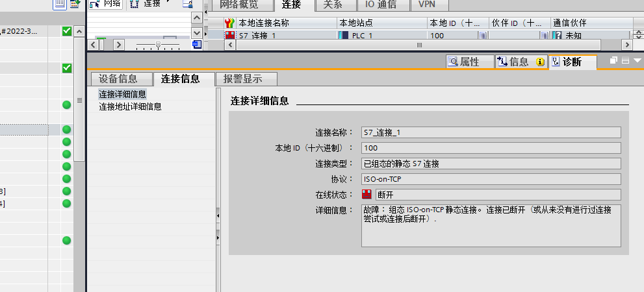Viewport: 644px width, 292px height.
Task: Click the local connection name column icon
Action: 229,23
